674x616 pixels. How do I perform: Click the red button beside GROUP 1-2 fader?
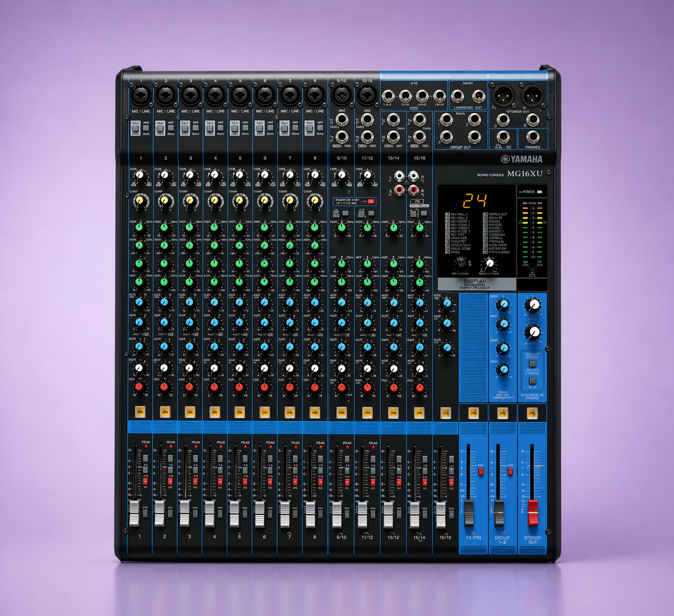pos(510,471)
